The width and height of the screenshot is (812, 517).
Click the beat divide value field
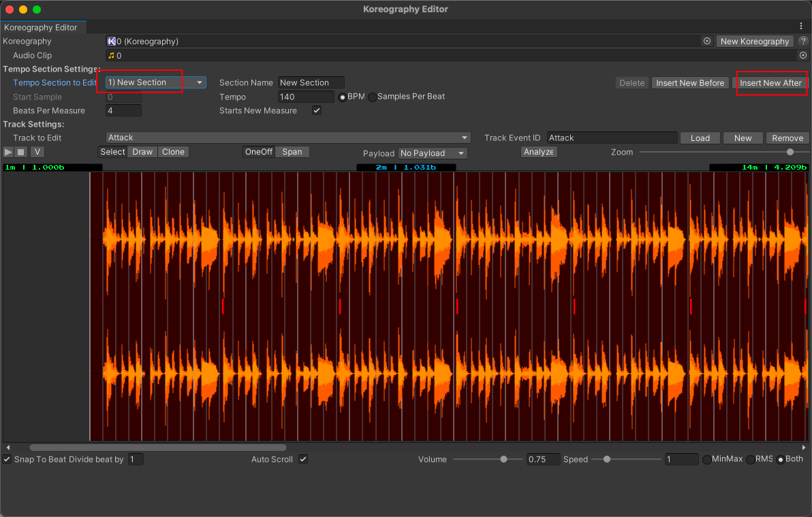coord(136,459)
